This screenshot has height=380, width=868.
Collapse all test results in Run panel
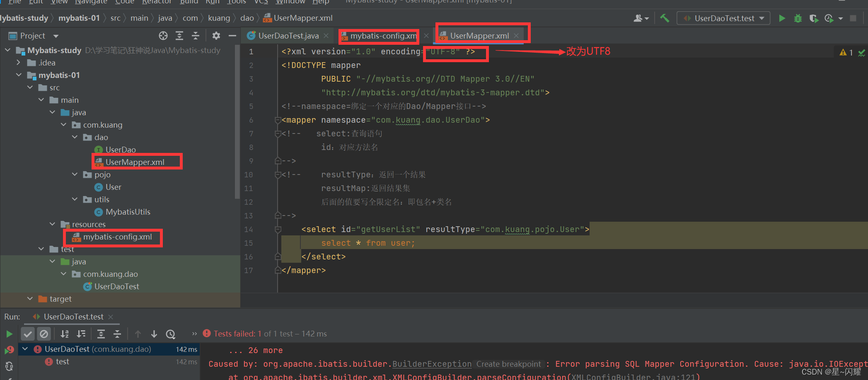117,334
